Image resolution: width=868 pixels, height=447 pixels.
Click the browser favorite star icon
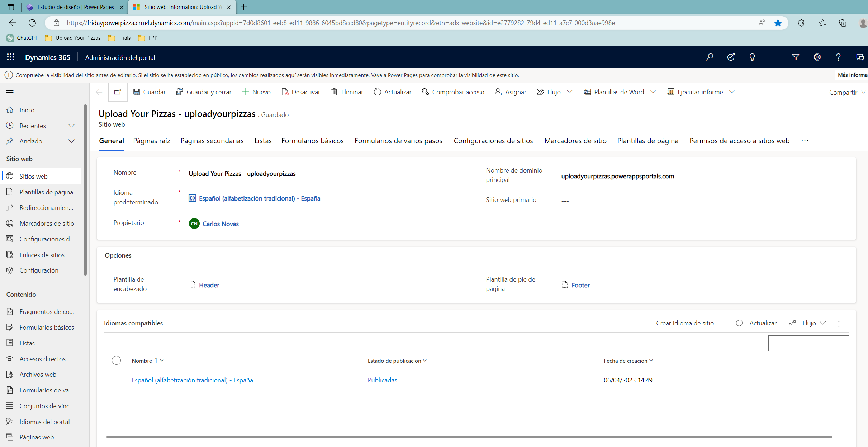tap(778, 23)
